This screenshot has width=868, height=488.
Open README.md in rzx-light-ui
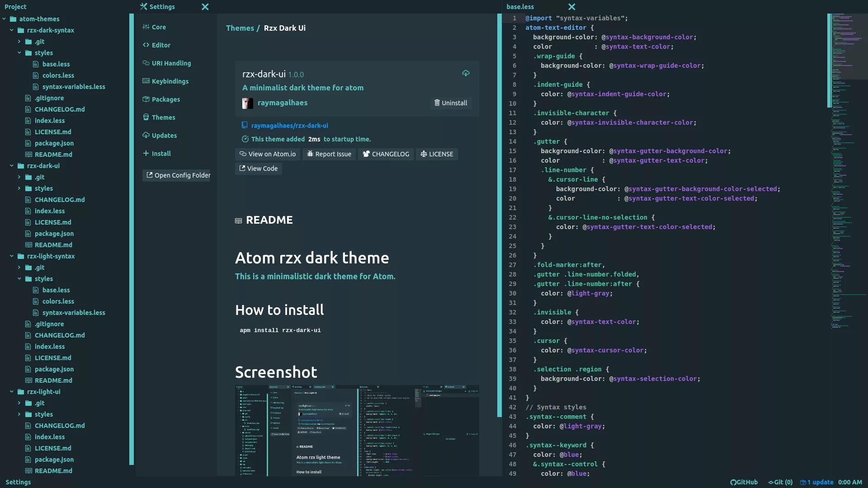53,471
